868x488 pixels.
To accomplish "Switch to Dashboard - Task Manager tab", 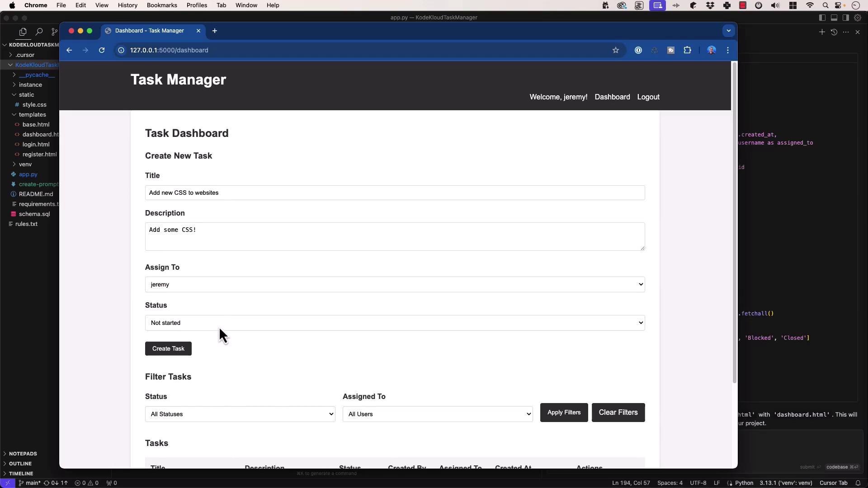I will point(149,31).
